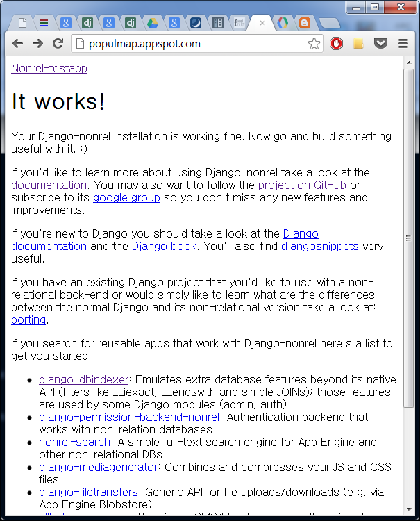Save the page with the Pocket extension

(380, 43)
